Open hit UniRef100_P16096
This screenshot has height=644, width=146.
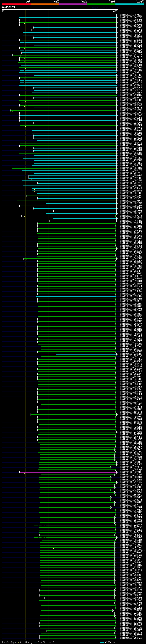[x=131, y=110]
